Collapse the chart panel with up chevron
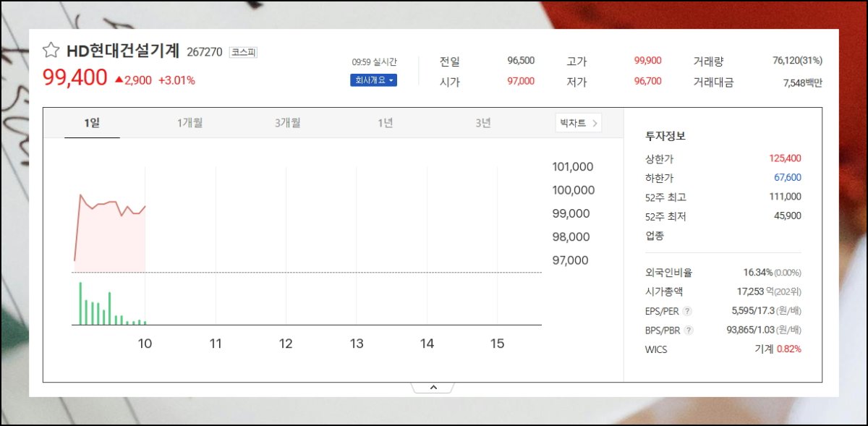This screenshot has width=868, height=426. [x=433, y=388]
